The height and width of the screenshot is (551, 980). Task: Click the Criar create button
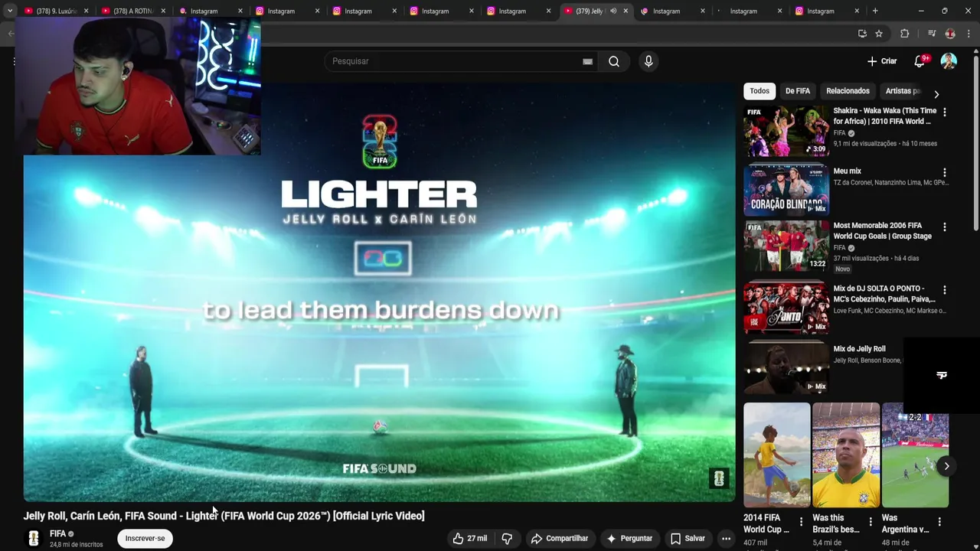pyautogui.click(x=882, y=61)
